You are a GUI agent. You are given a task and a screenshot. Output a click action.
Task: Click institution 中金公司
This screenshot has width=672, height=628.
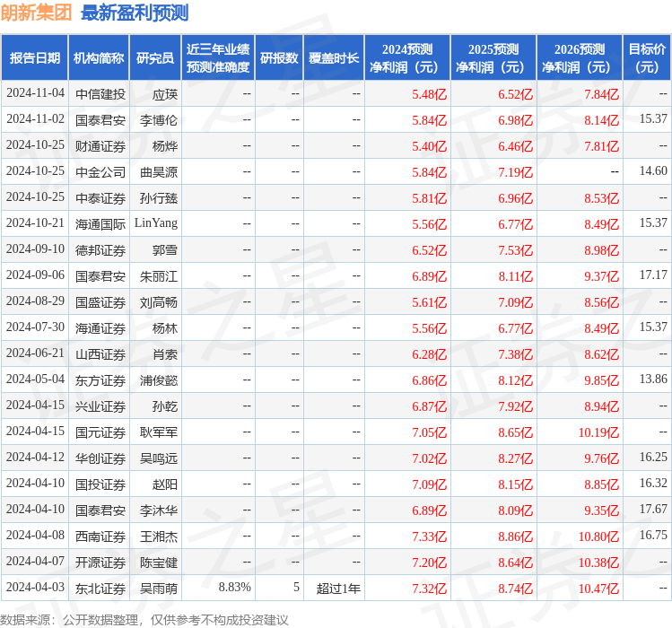[x=100, y=172]
